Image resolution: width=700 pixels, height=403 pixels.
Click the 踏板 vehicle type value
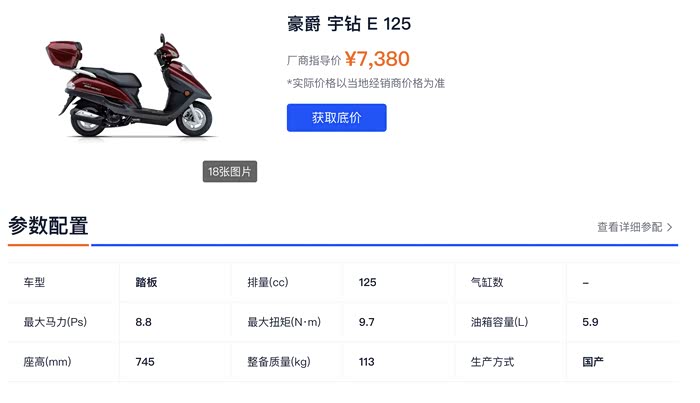click(146, 283)
